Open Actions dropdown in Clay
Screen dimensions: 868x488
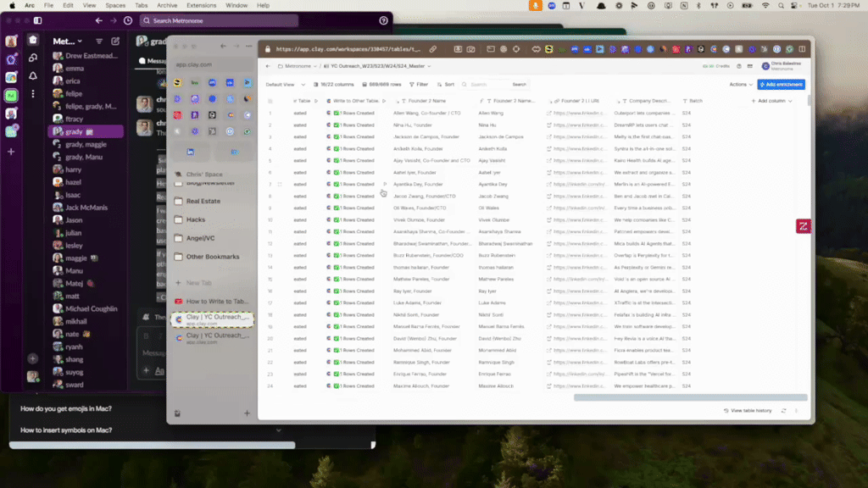coord(741,85)
